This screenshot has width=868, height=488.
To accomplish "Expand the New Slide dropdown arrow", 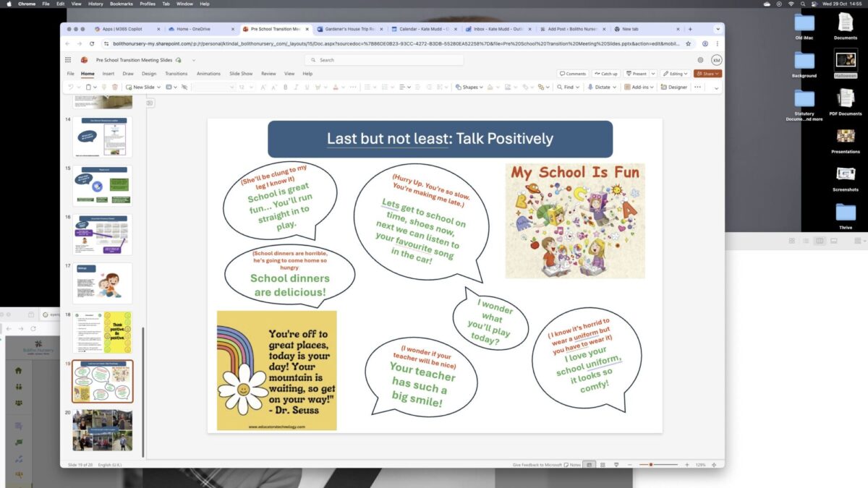I will tap(158, 87).
